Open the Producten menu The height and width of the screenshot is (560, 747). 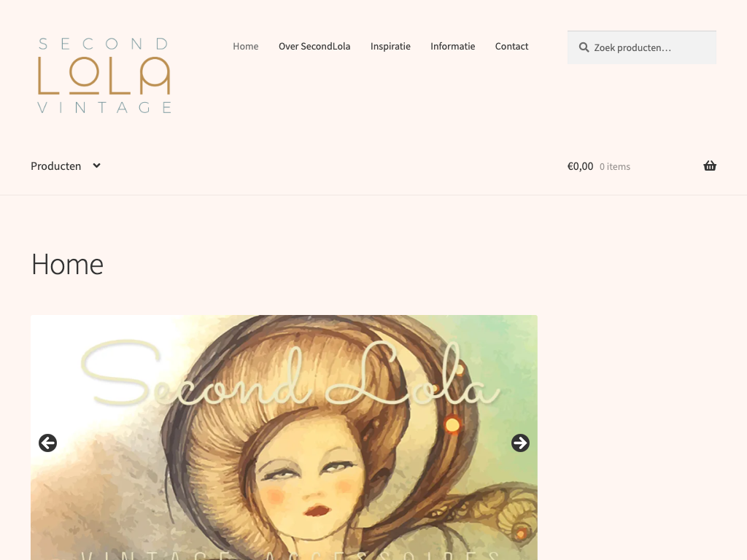(55, 166)
